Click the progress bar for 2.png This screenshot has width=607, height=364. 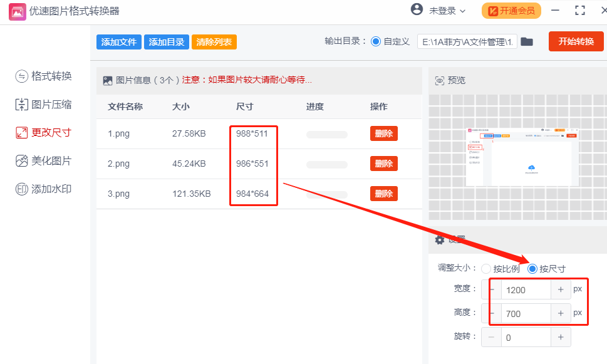pyautogui.click(x=327, y=165)
